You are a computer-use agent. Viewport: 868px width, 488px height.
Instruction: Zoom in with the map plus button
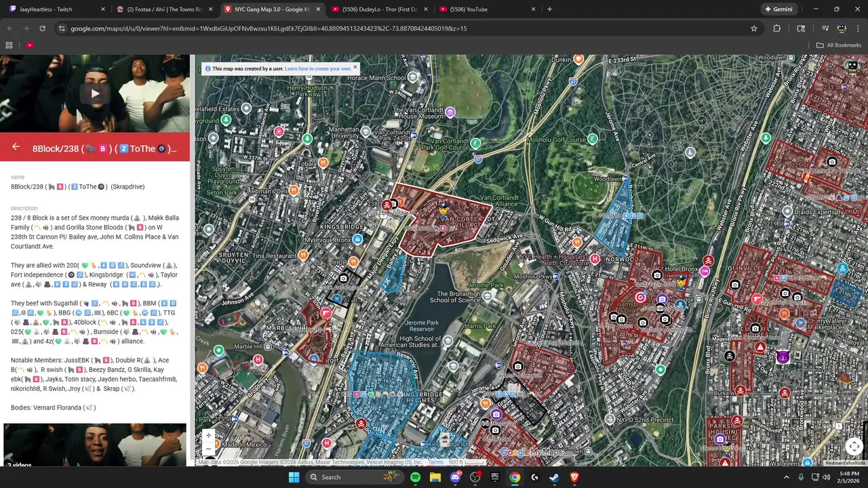[x=209, y=436]
